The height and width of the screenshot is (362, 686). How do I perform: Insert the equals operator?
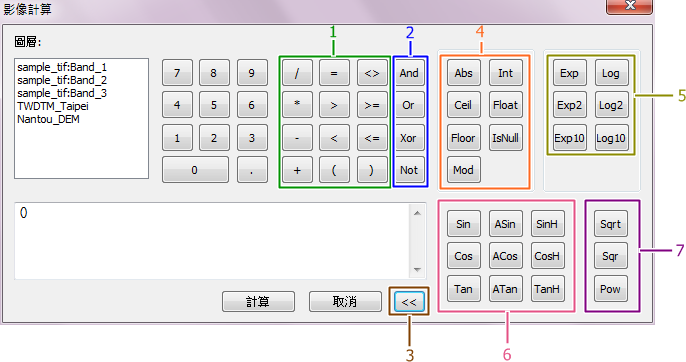click(x=334, y=73)
